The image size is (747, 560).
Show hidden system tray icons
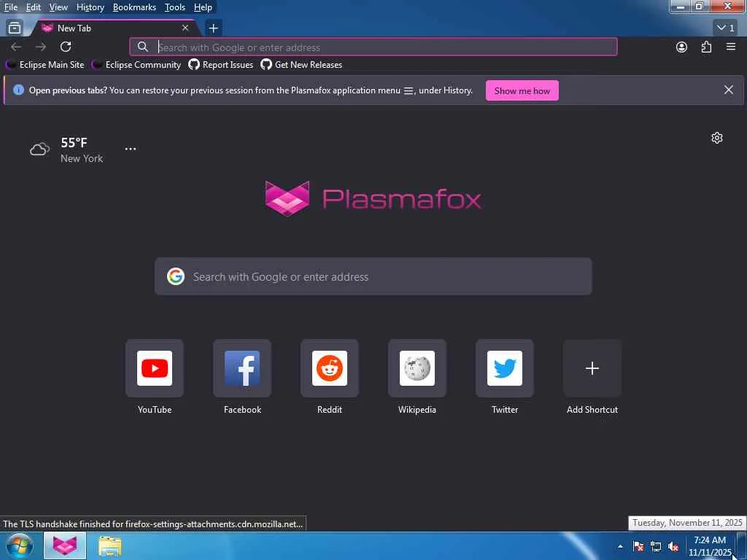(x=620, y=546)
